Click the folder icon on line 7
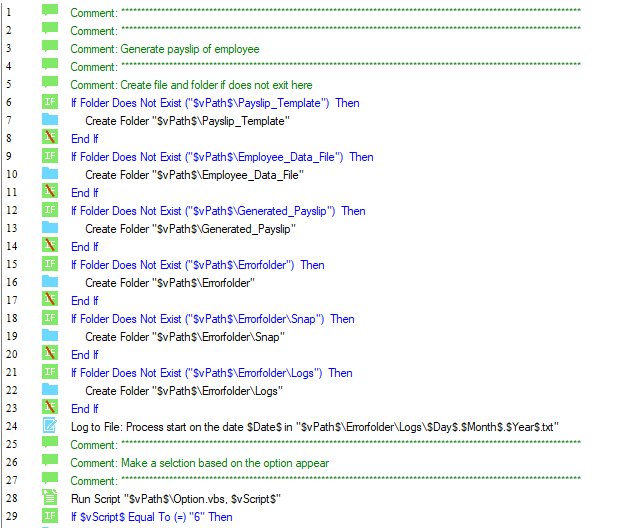This screenshot has height=528, width=627. (x=50, y=120)
